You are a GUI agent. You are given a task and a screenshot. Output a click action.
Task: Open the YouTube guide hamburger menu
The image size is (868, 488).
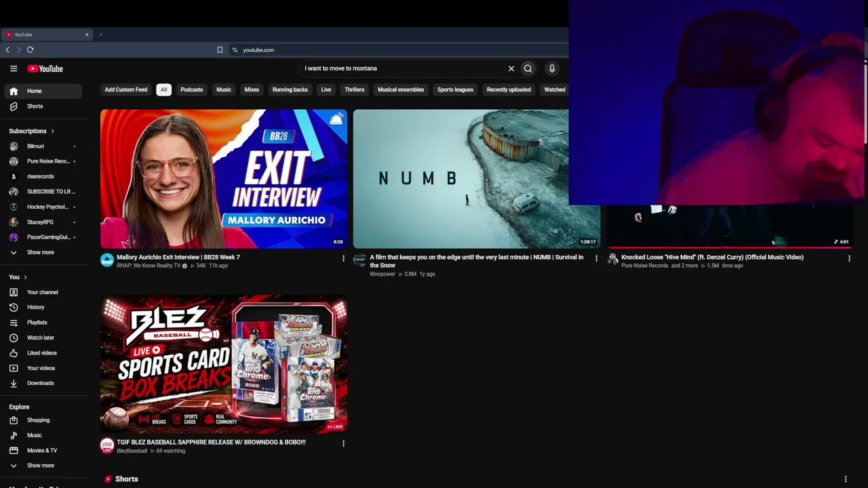point(14,68)
